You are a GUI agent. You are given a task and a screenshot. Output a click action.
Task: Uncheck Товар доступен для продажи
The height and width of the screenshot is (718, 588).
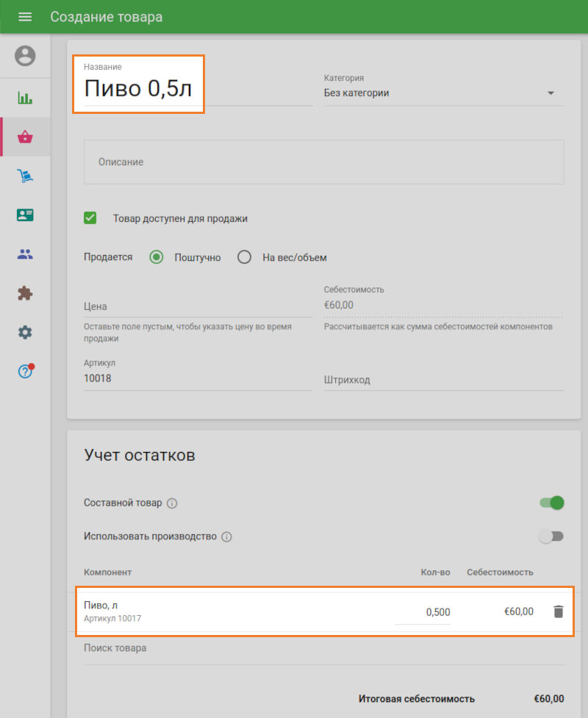point(90,218)
